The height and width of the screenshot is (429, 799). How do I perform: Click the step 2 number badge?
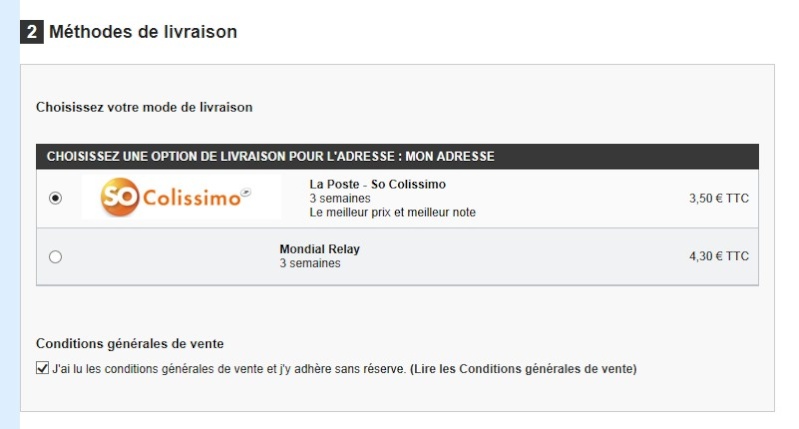point(32,32)
